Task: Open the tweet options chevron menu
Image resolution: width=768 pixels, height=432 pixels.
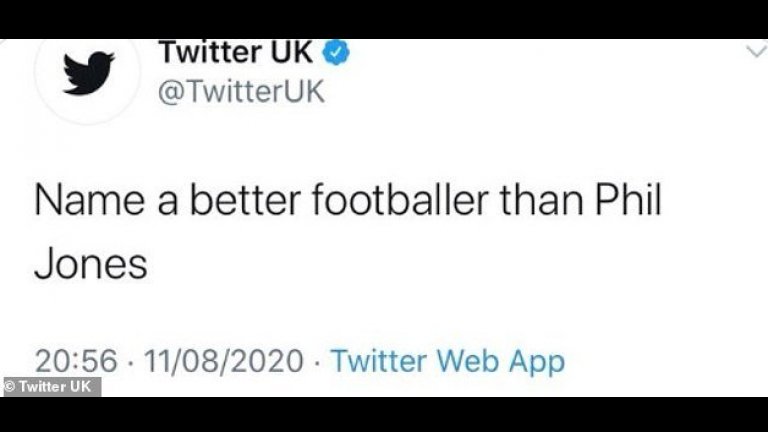Action: pyautogui.click(x=755, y=50)
